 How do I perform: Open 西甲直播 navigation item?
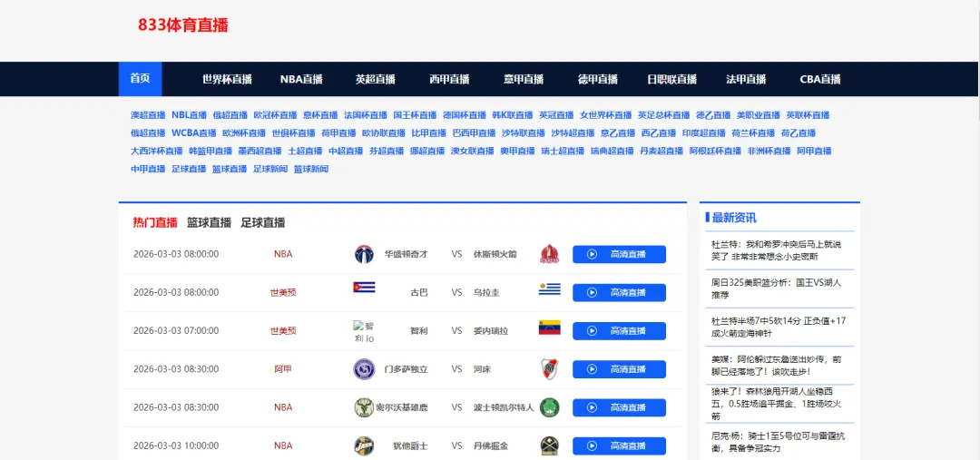449,79
